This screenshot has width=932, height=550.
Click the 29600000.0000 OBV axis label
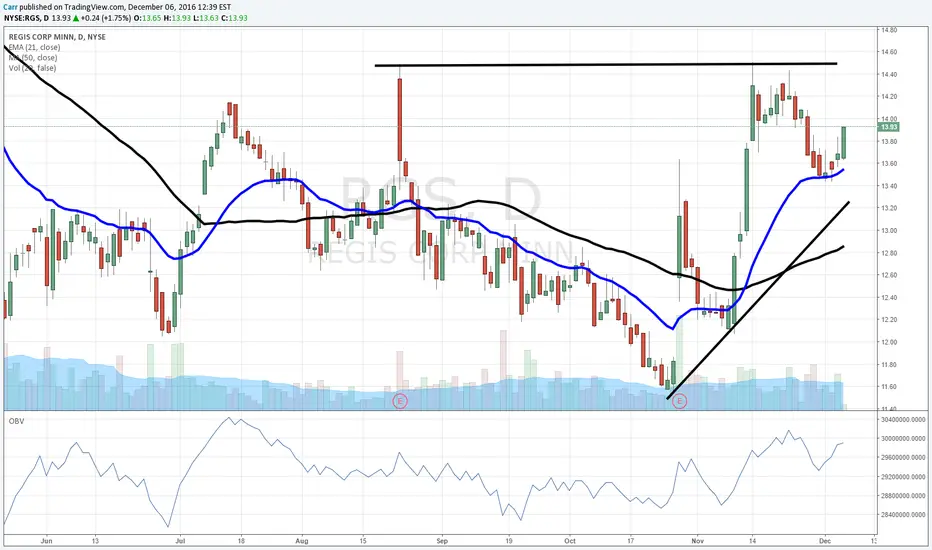(903, 458)
